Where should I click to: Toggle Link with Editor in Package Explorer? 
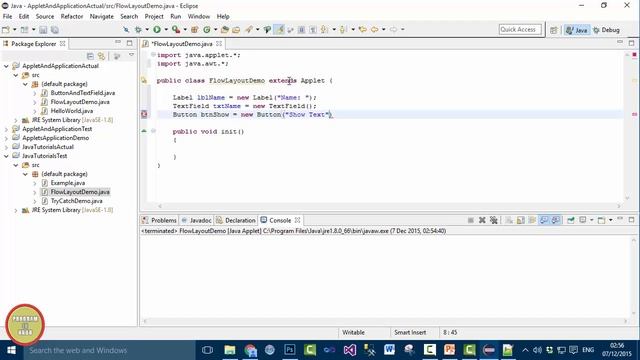[101, 56]
